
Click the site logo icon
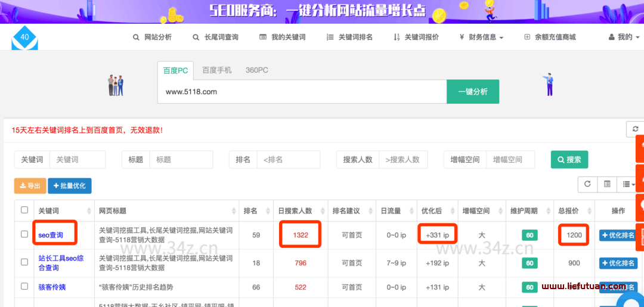coord(24,38)
